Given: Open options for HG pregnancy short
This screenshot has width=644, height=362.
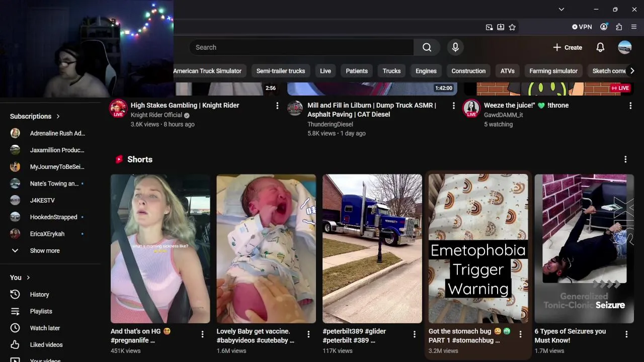Looking at the screenshot, I should pyautogui.click(x=202, y=334).
